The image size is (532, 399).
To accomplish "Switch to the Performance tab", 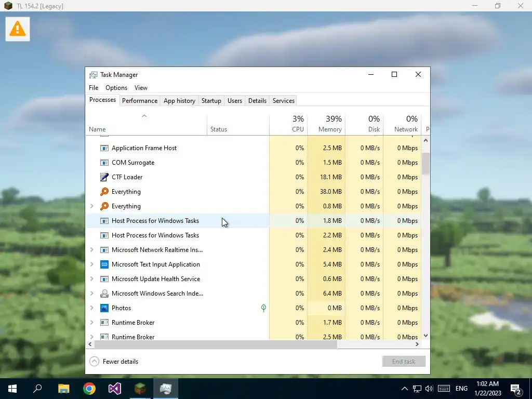I will pyautogui.click(x=140, y=101).
